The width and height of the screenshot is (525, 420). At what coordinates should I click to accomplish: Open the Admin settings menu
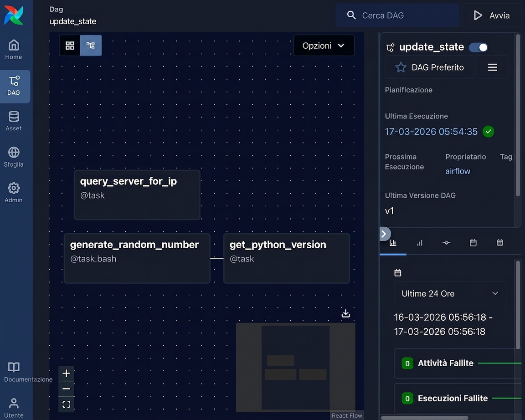[14, 193]
